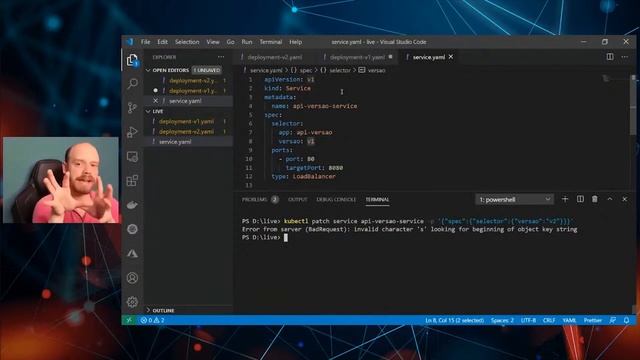Open the View menu

pyautogui.click(x=213, y=42)
